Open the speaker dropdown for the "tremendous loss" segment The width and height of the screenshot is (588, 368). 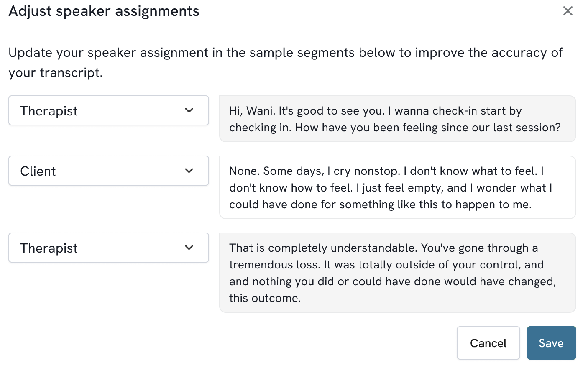[x=108, y=248]
